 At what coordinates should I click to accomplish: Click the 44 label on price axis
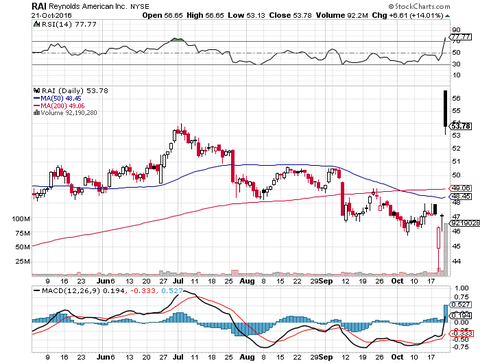coord(457,261)
